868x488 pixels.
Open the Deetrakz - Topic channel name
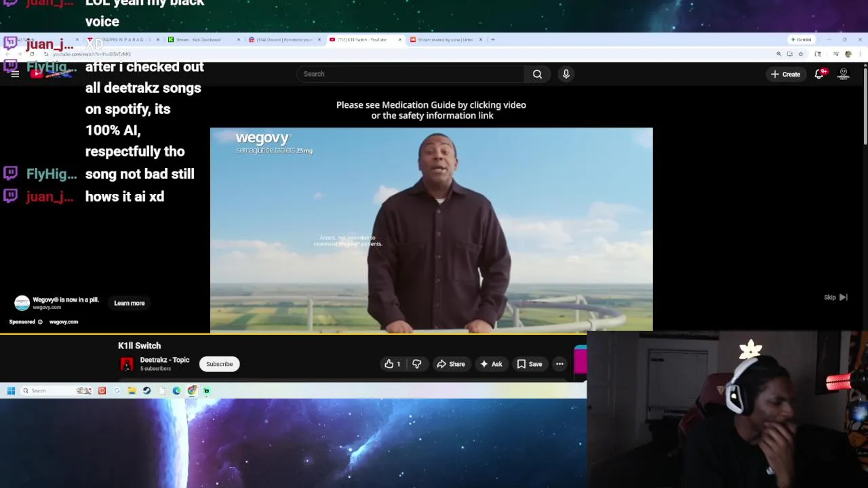[x=165, y=360]
